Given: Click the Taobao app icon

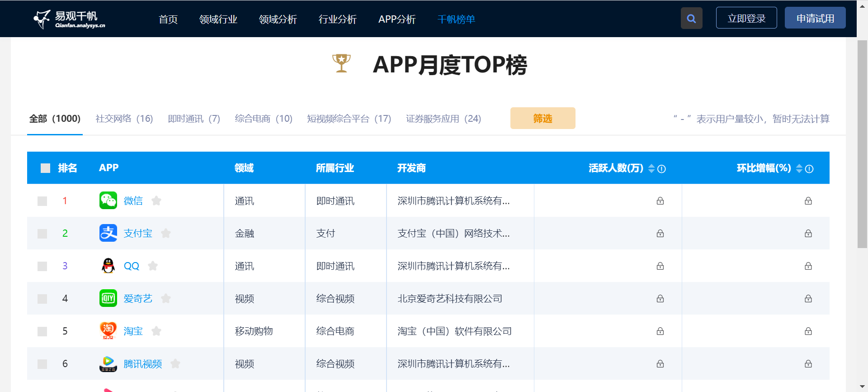Looking at the screenshot, I should click(108, 331).
